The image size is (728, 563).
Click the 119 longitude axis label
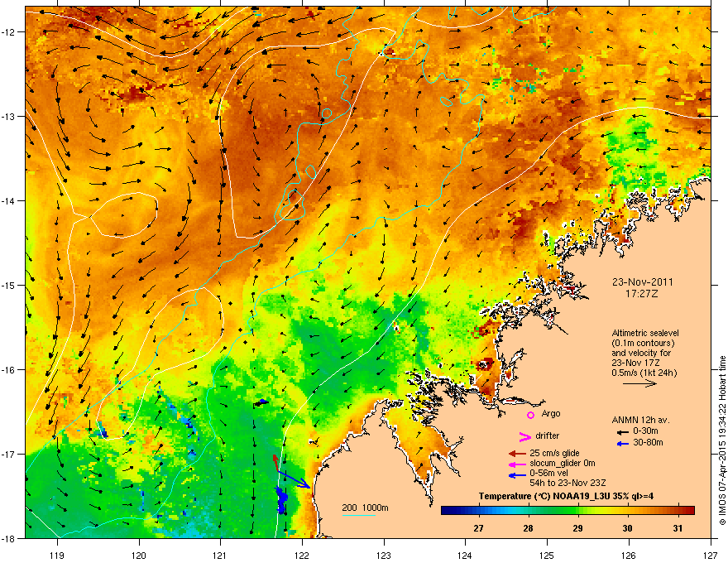[57, 556]
